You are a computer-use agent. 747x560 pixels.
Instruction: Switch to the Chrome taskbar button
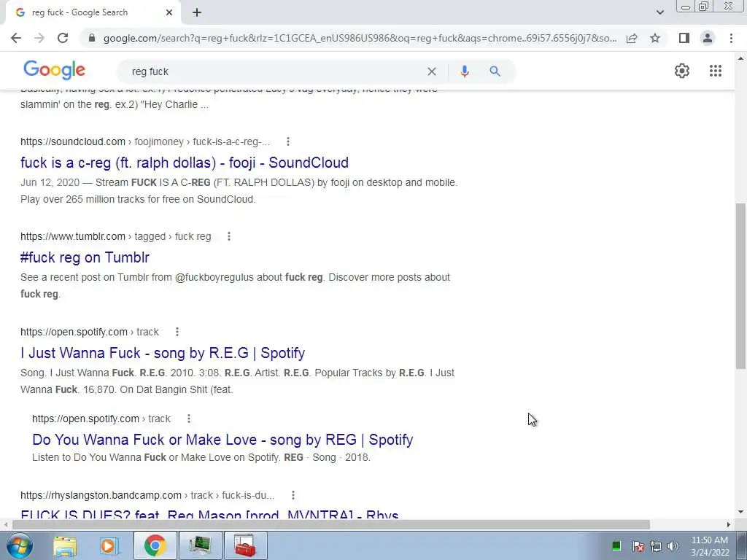[x=155, y=545]
